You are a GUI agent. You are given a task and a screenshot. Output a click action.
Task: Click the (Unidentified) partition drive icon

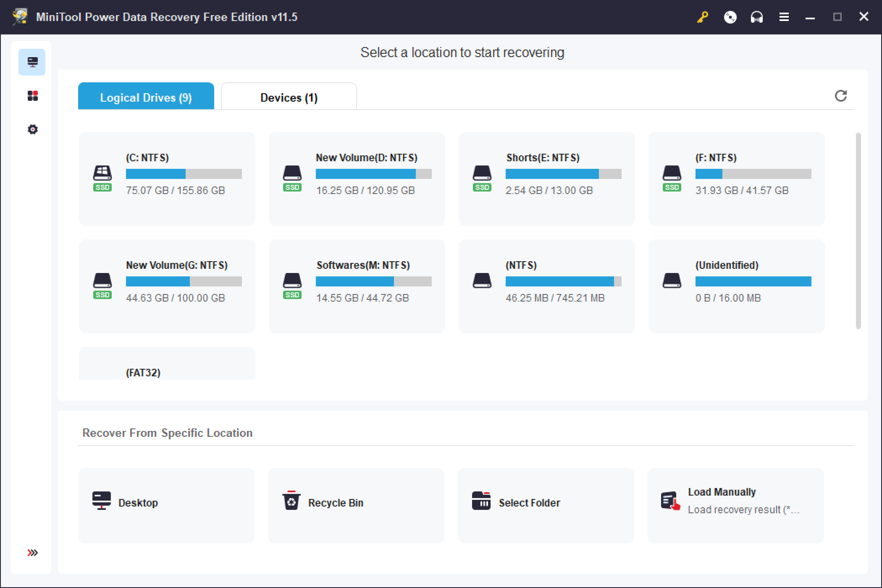(x=672, y=281)
